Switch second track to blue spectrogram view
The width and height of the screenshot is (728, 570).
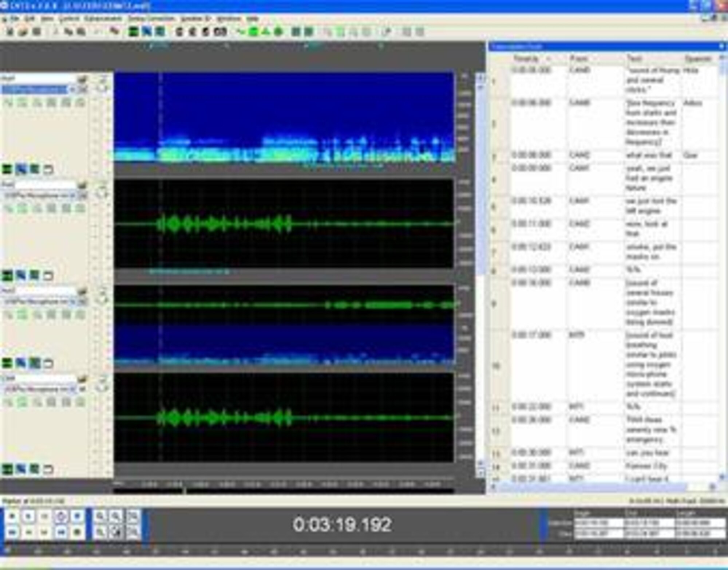[21, 276]
